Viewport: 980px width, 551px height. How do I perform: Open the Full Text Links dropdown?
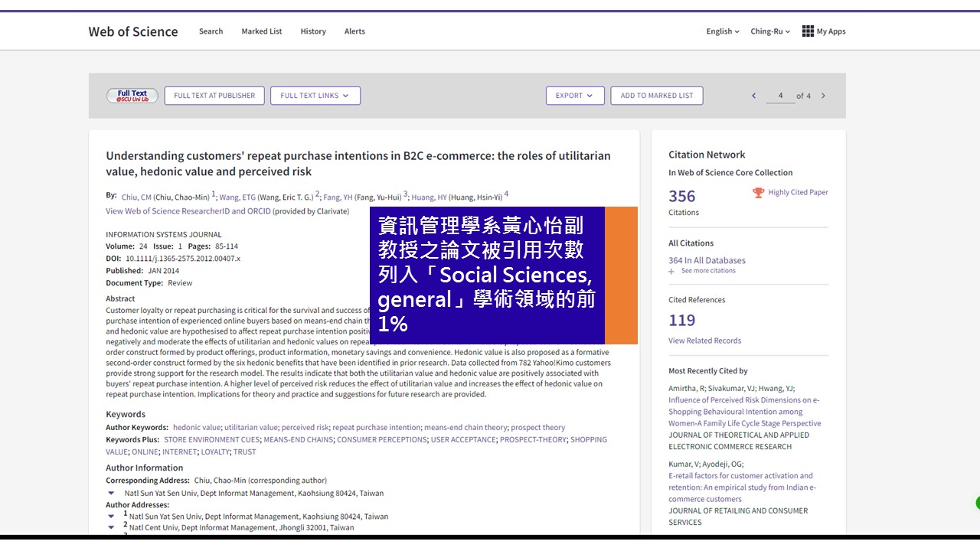tap(315, 96)
